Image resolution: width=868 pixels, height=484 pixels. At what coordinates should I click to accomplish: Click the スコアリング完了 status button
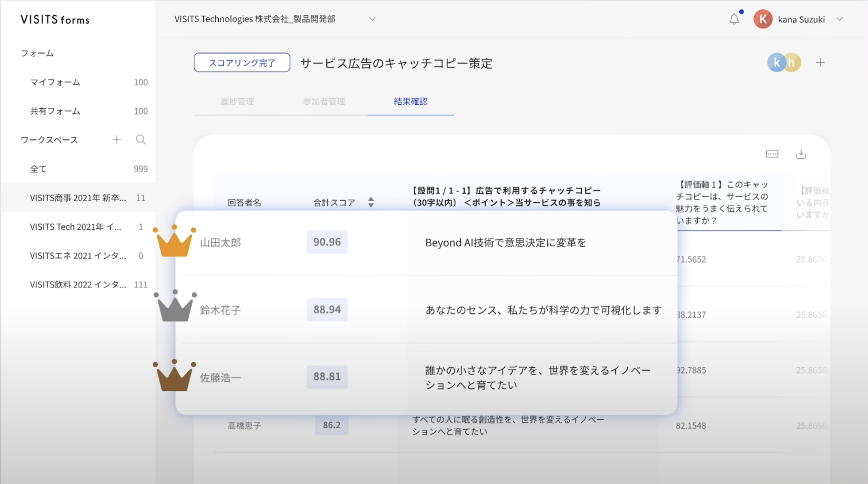pyautogui.click(x=242, y=63)
